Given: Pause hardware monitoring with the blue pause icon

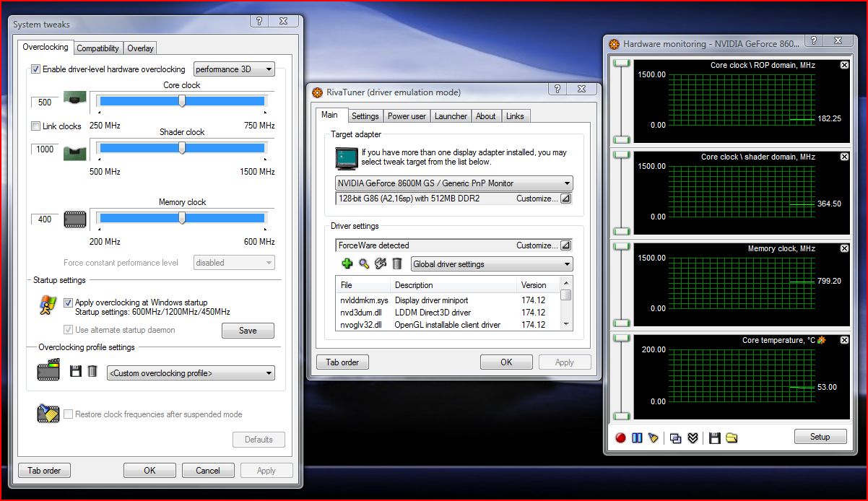Looking at the screenshot, I should coord(637,437).
